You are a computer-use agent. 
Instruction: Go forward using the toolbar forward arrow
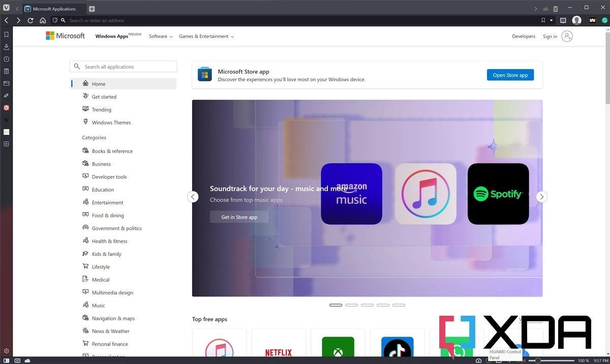[x=18, y=20]
